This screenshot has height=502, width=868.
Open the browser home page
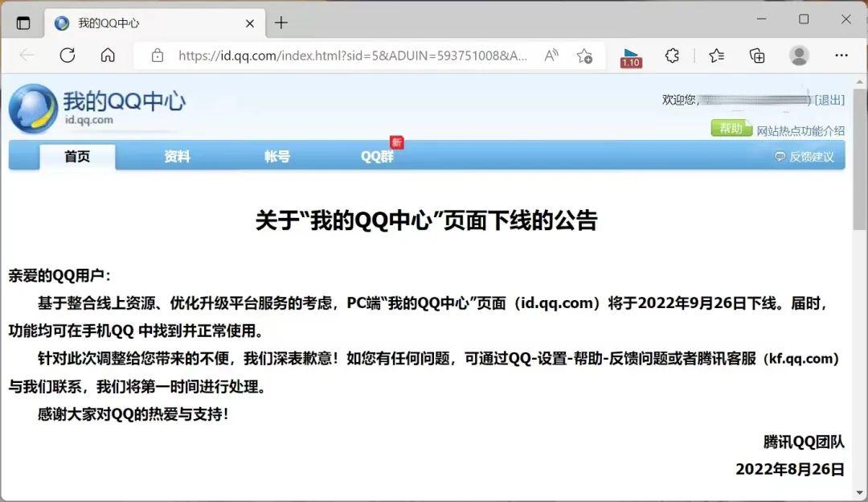click(x=108, y=56)
